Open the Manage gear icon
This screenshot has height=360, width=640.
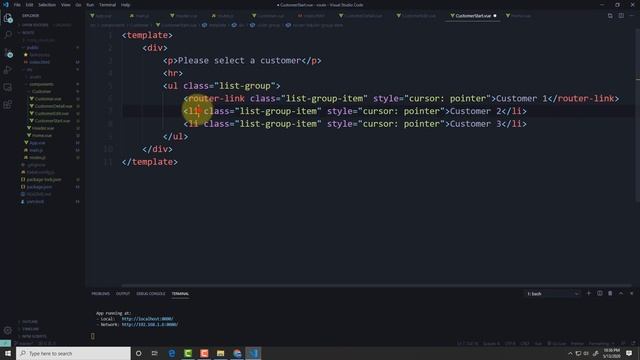(x=8, y=330)
